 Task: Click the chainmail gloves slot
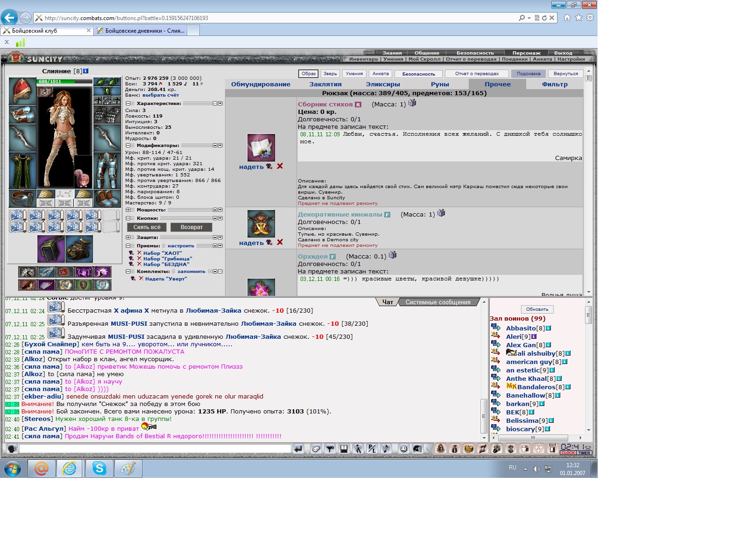click(107, 114)
